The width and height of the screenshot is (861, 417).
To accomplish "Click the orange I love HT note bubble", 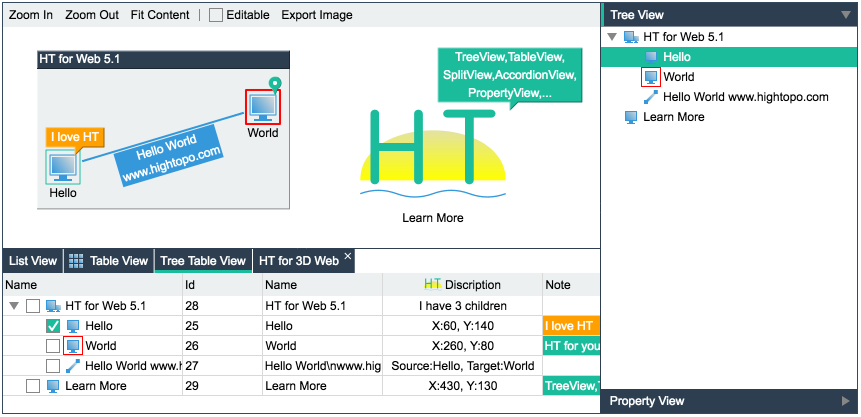I will [75, 137].
